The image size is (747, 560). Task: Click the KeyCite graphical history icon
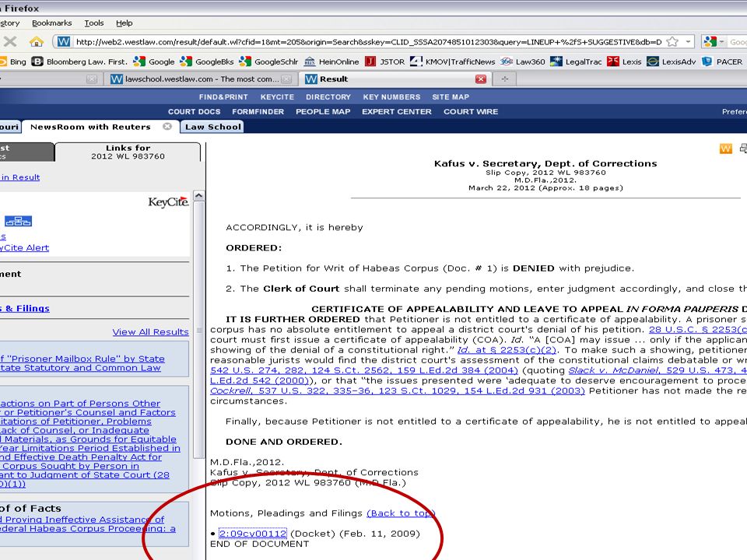click(x=18, y=221)
